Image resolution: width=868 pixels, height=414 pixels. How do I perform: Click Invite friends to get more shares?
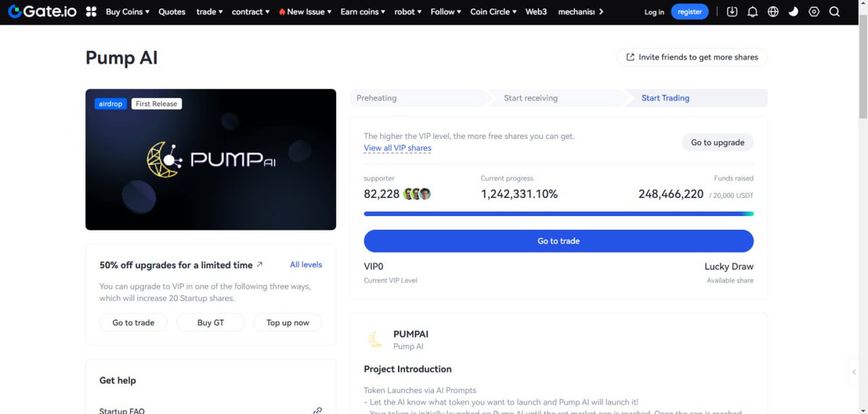[x=692, y=57]
